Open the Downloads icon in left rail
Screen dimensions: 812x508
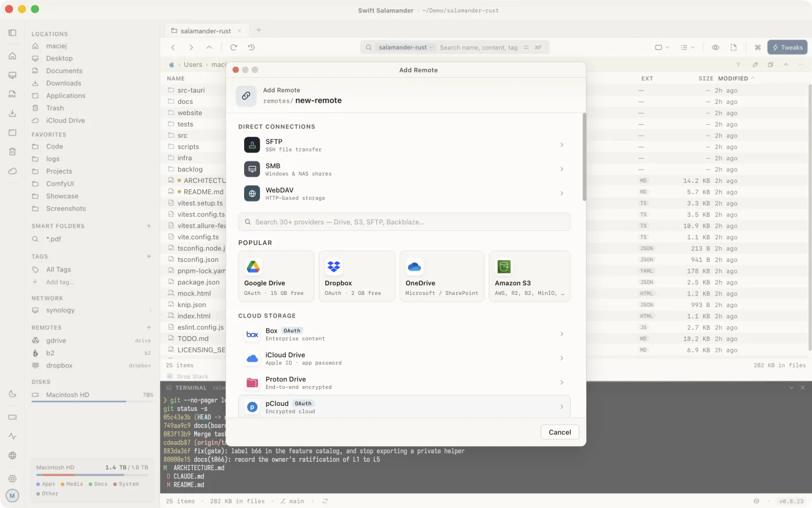click(x=12, y=114)
